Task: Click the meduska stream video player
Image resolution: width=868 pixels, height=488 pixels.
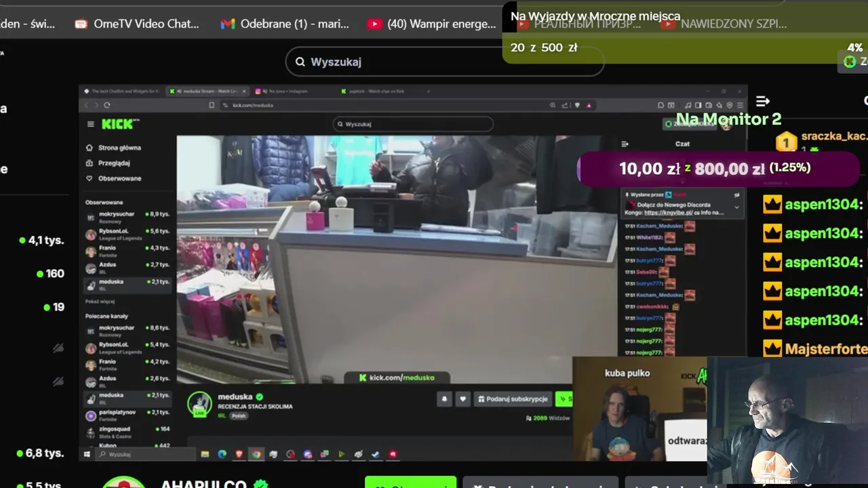Action: pyautogui.click(x=397, y=260)
